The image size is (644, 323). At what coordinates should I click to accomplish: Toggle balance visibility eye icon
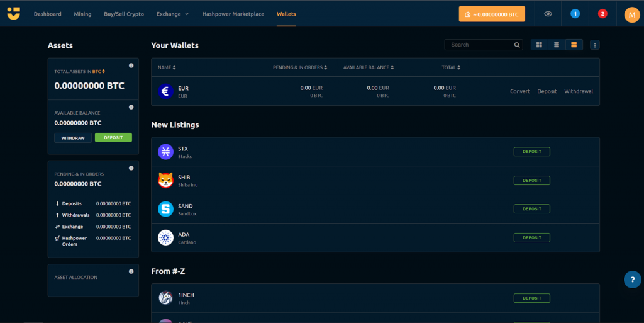[548, 14]
